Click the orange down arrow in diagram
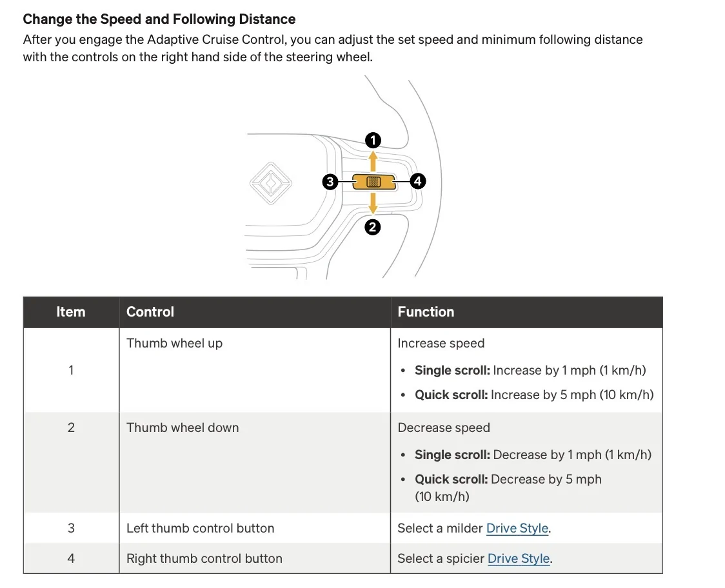Viewport: 725px width, 588px height. pyautogui.click(x=373, y=203)
